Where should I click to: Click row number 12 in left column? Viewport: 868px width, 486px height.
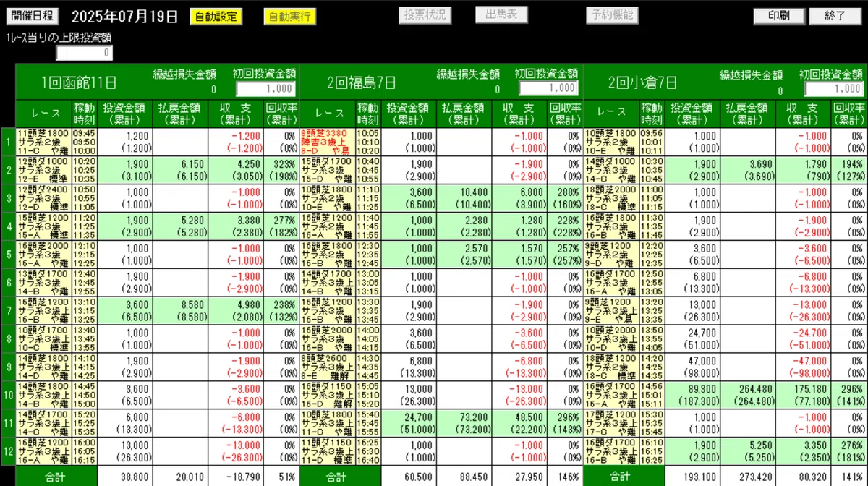pos(8,451)
